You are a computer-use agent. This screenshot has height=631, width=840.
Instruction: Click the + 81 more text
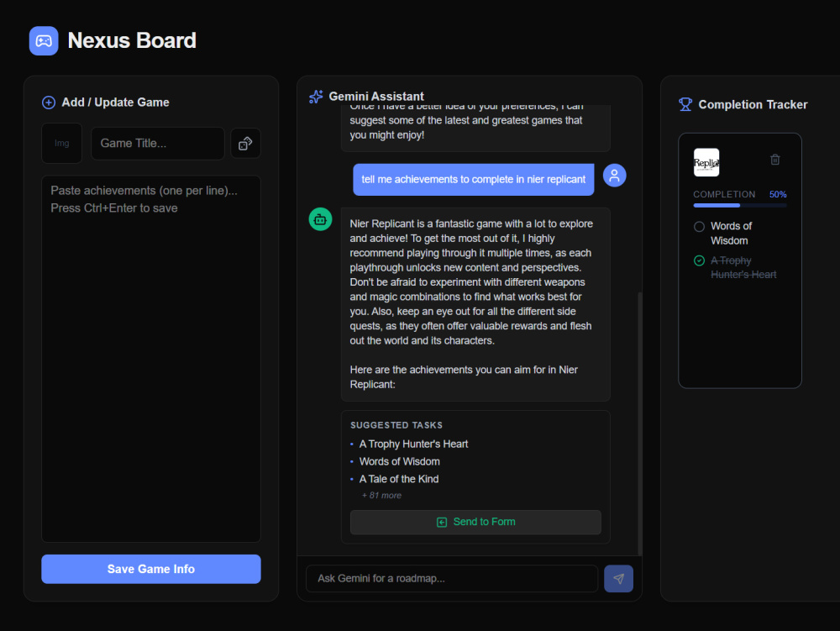click(x=381, y=496)
